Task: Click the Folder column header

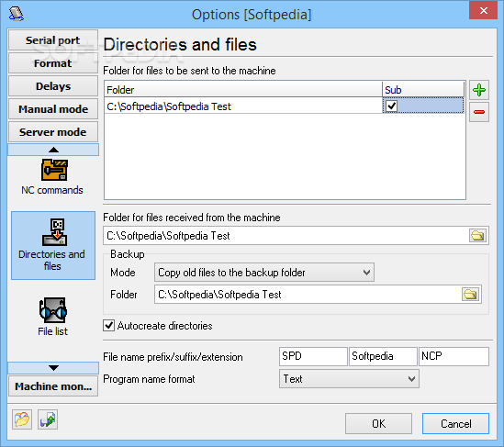Action: 243,90
